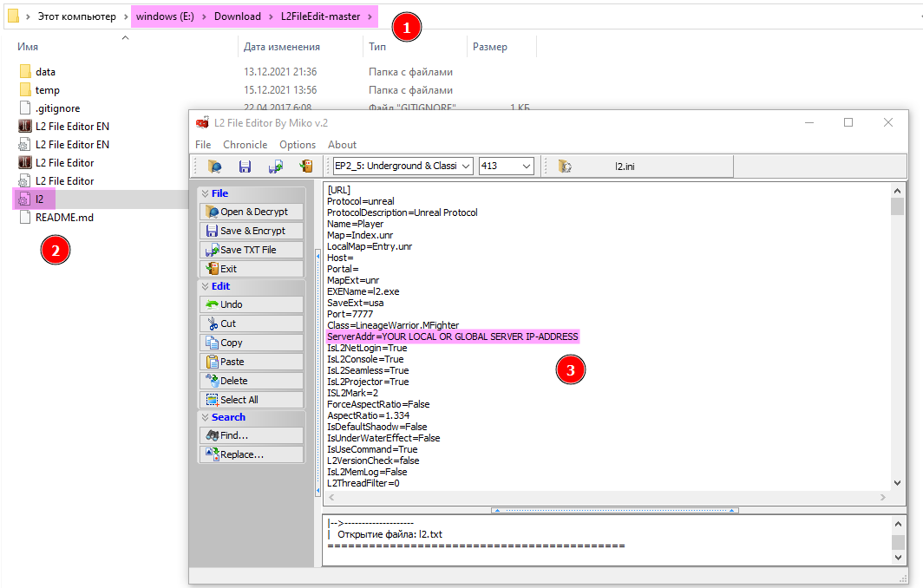Open the Options menu

(x=298, y=145)
